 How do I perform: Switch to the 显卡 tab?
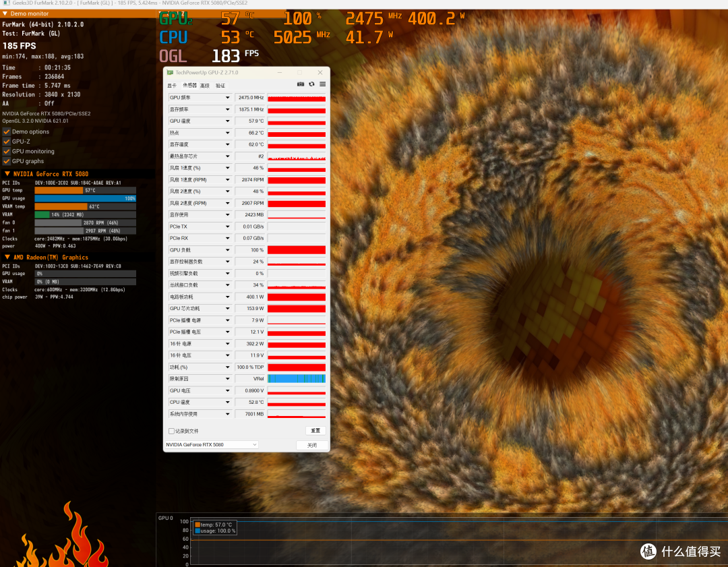tap(172, 86)
